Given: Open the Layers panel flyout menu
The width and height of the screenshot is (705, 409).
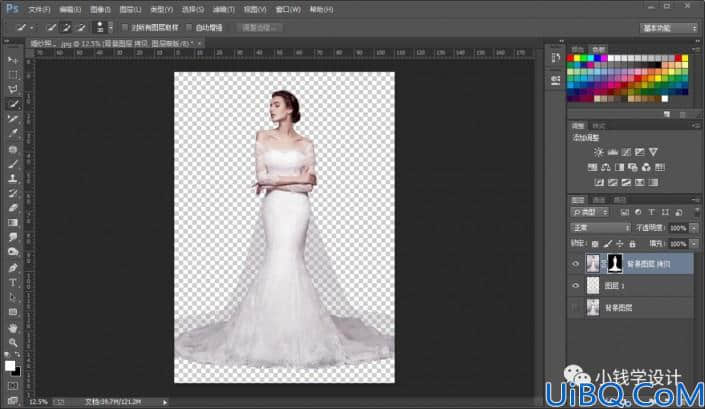Looking at the screenshot, I should pos(696,200).
